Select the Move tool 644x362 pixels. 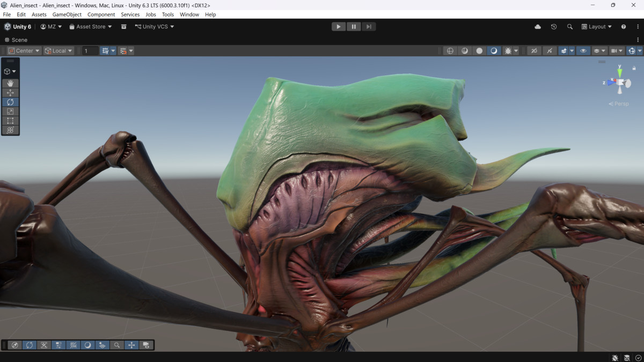[10, 92]
